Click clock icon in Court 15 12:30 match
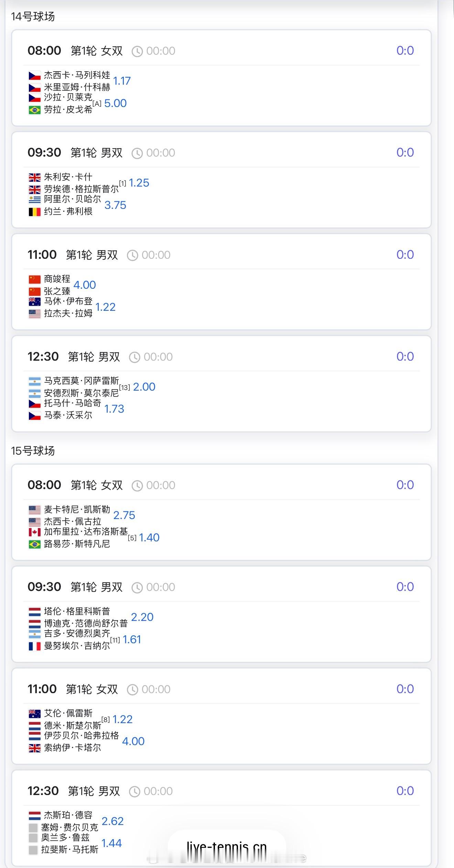 (x=134, y=792)
